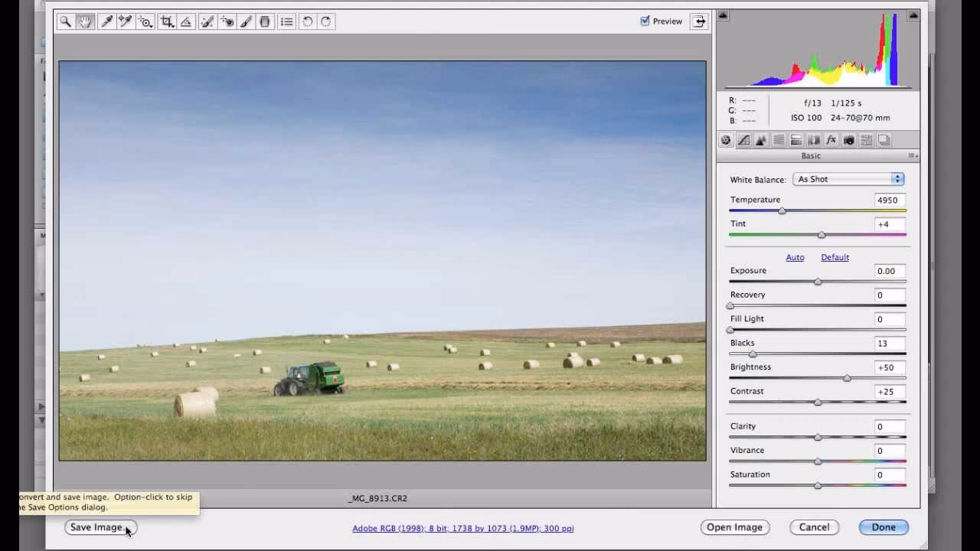980x551 pixels.
Task: Select the Straighten tool
Action: [x=186, y=21]
